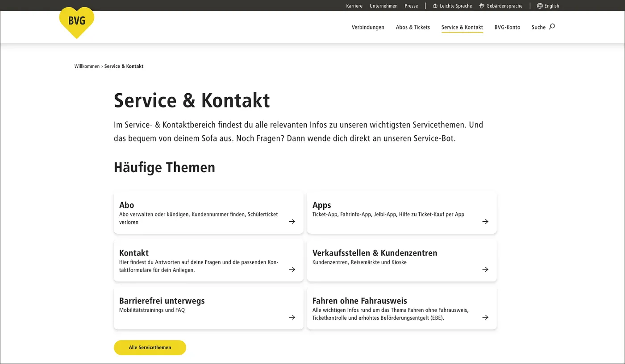Go to Willkommen in the breadcrumb
The height and width of the screenshot is (364, 625).
click(87, 66)
